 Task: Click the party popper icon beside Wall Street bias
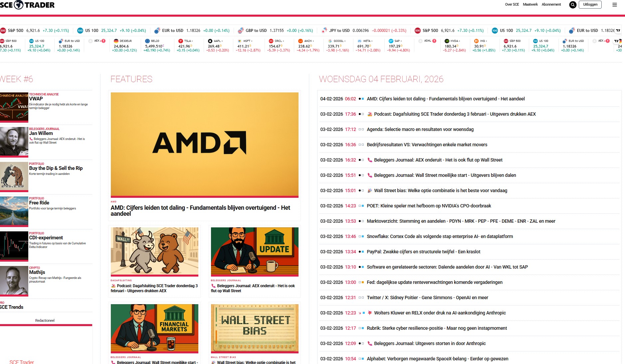coord(370,190)
